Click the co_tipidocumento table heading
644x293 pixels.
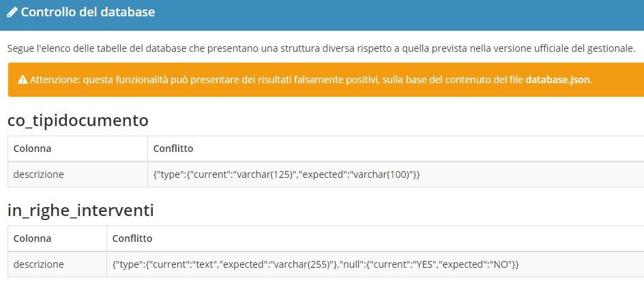(x=78, y=121)
